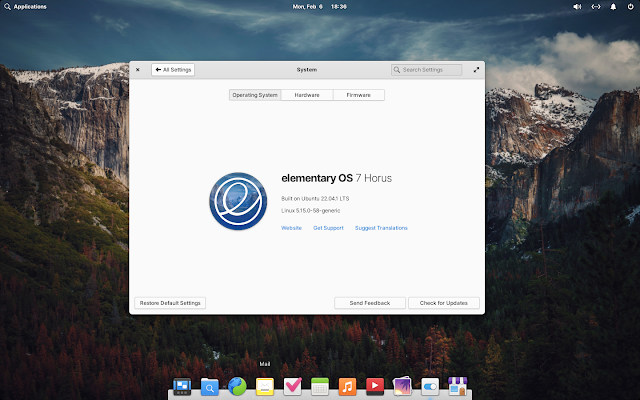
Task: Launch Music app from the dock
Action: click(347, 386)
